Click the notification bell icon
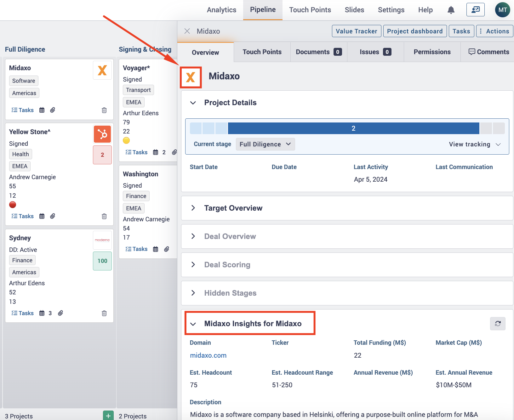Viewport: 514px width, 420px height. click(451, 10)
